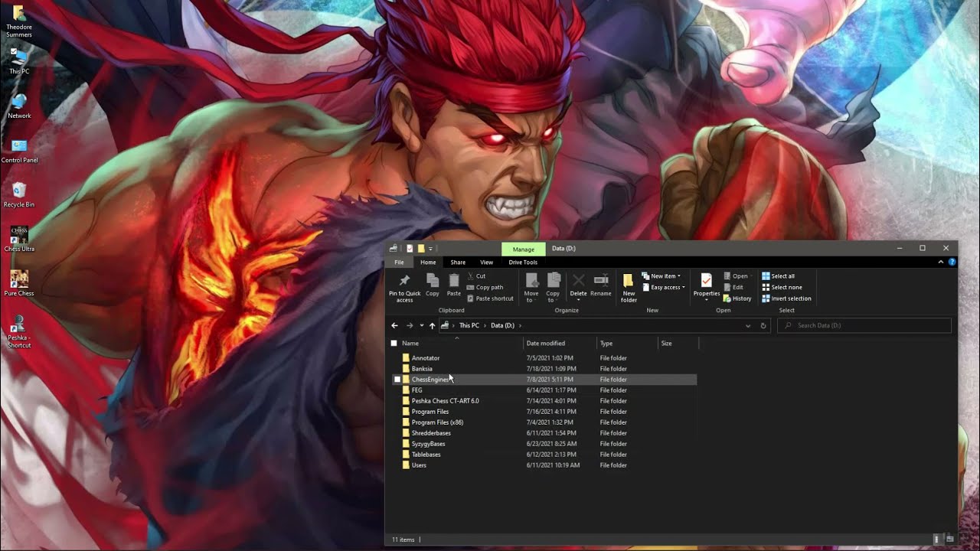
Task: Tick the checkbox beside ChessEngines folder
Action: pos(397,380)
